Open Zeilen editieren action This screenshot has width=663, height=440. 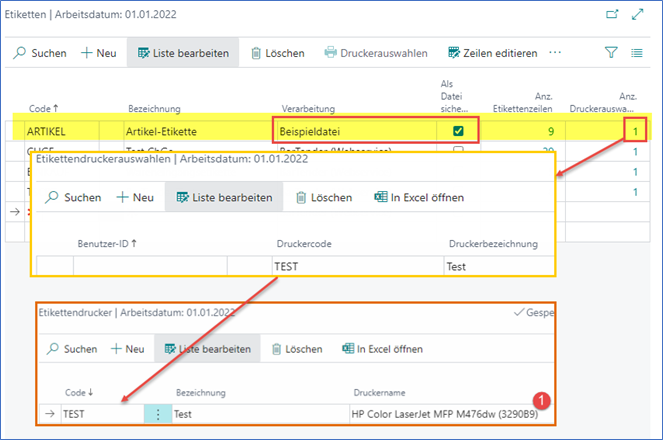492,52
